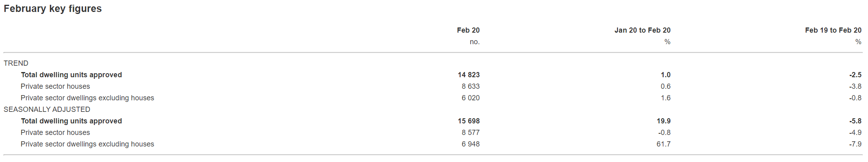Click the value 6 948 in the table
The height and width of the screenshot is (162, 868).
(470, 144)
